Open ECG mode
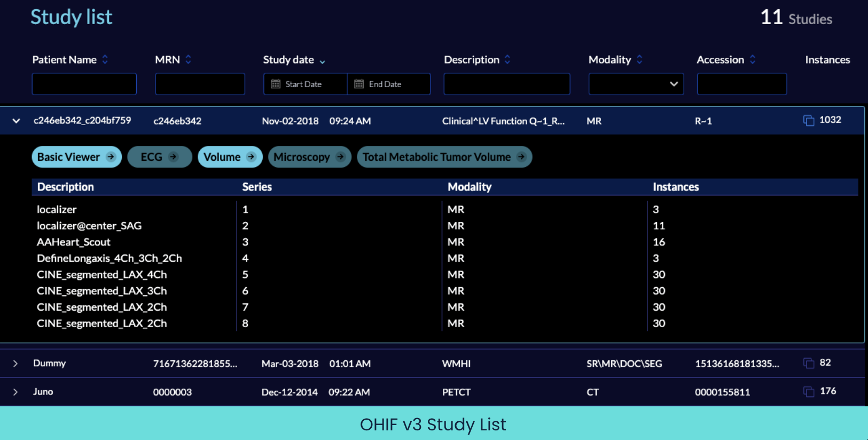 click(x=160, y=157)
